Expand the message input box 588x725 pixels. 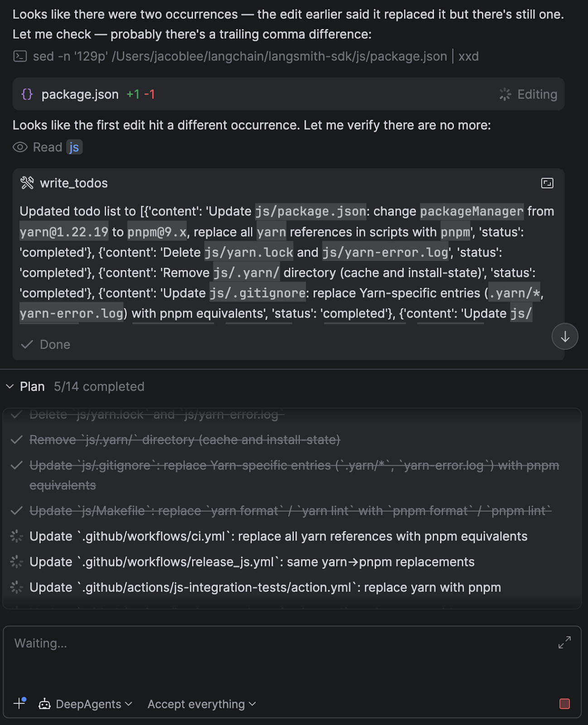tap(564, 642)
